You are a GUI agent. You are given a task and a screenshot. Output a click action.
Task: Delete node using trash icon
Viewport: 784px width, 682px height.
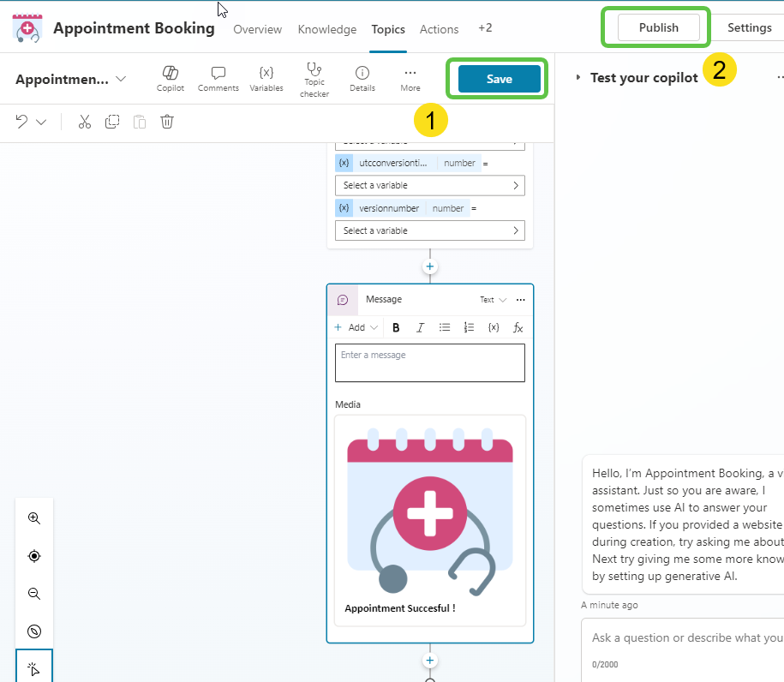tap(167, 122)
